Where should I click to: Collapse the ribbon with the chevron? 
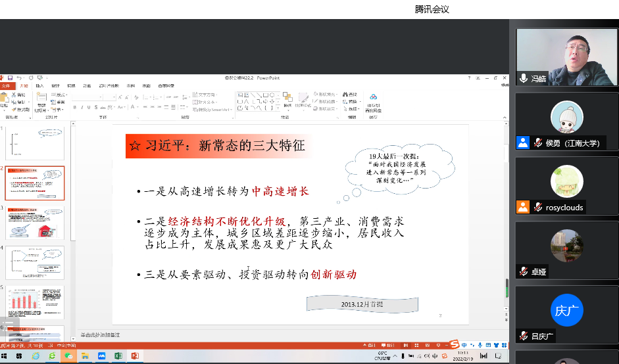(x=505, y=118)
